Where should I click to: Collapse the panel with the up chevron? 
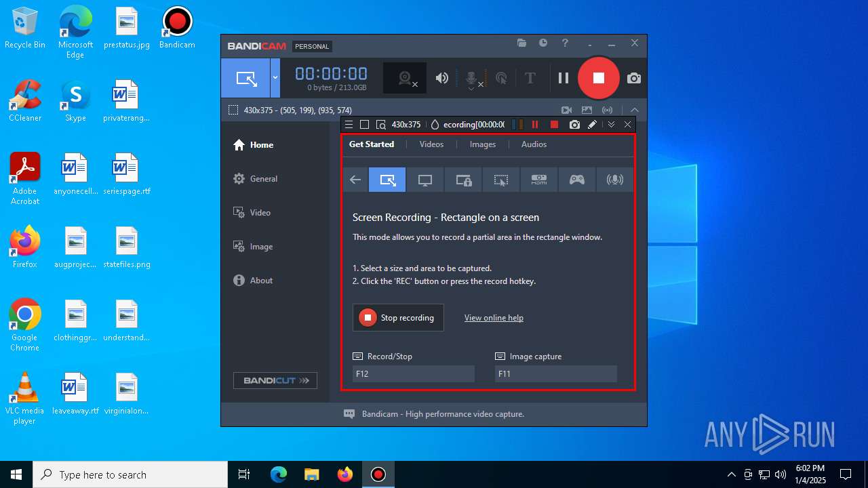634,110
